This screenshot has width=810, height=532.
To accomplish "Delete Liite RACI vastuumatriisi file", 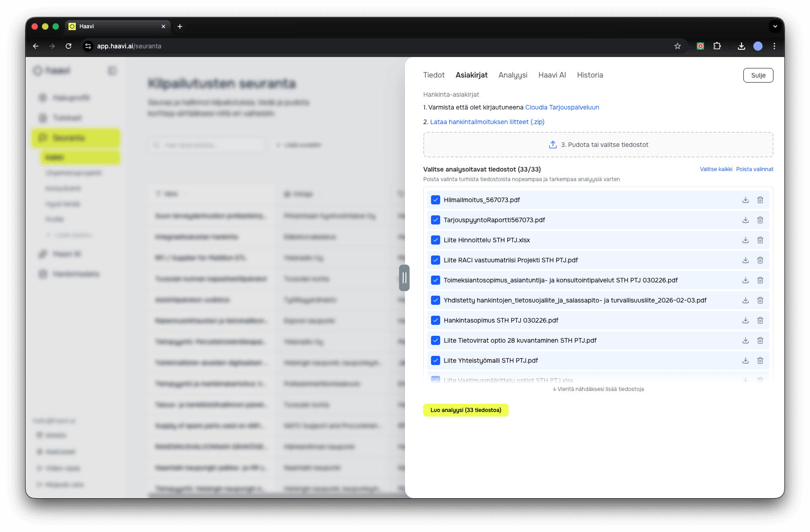I will 760,260.
